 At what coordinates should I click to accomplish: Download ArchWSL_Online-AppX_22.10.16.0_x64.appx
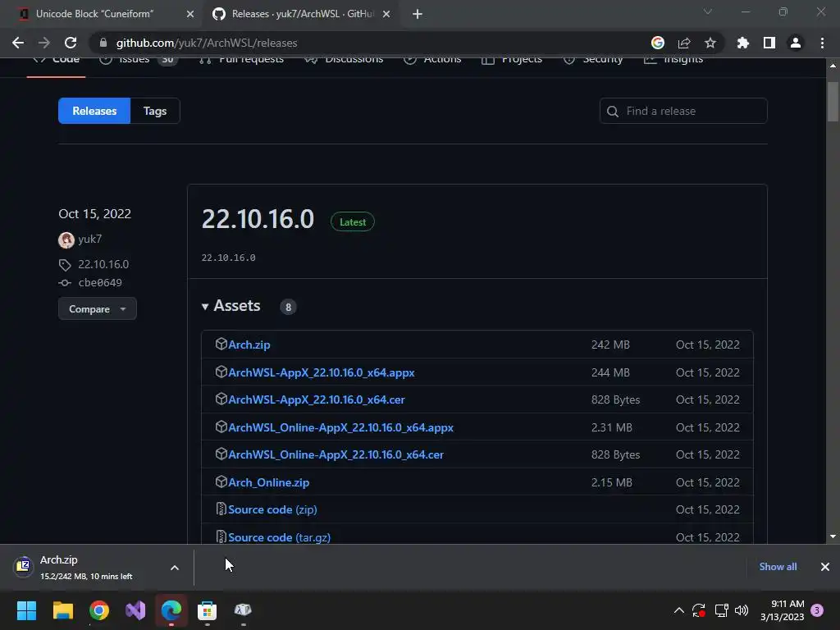[340, 427]
